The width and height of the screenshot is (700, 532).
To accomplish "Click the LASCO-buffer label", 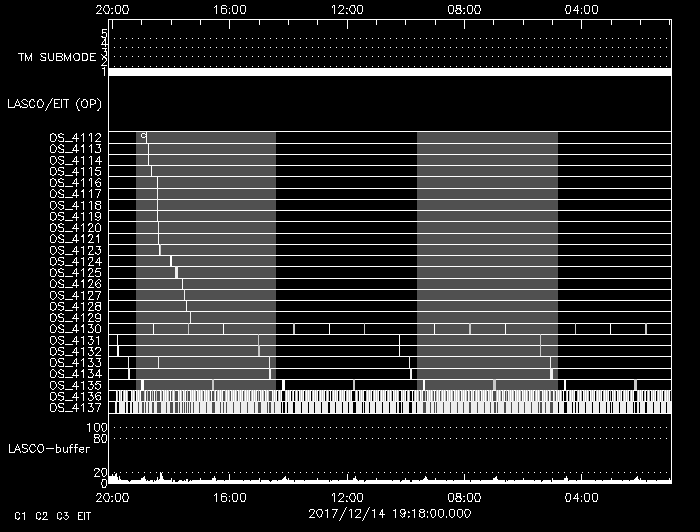I will tap(49, 449).
